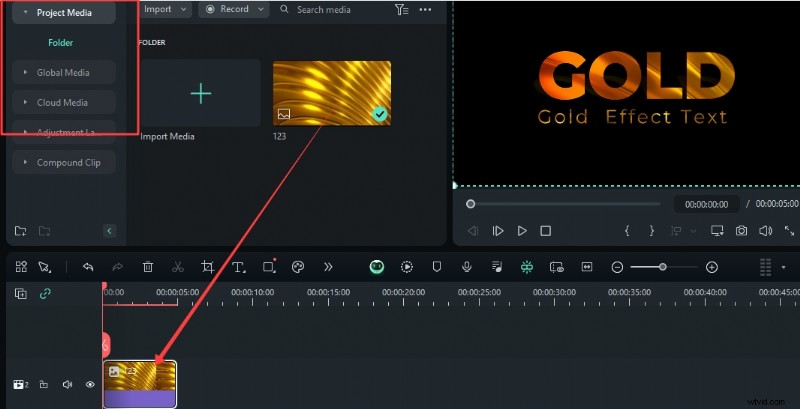Add text with the T tool
The height and width of the screenshot is (409, 800).
pyautogui.click(x=238, y=267)
